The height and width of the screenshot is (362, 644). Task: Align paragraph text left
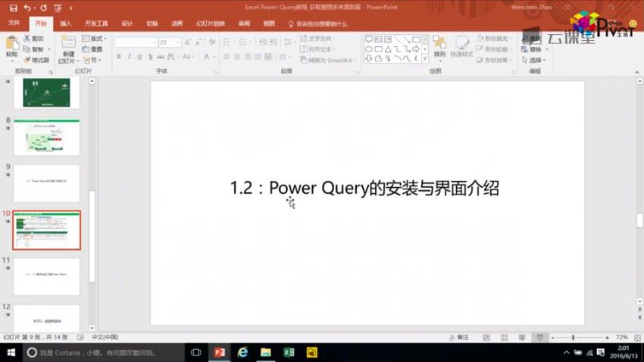(227, 57)
